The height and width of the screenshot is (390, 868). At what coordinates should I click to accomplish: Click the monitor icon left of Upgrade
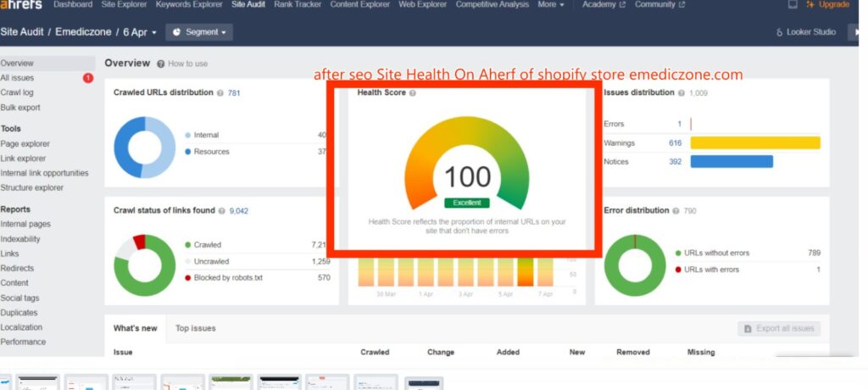tap(793, 5)
